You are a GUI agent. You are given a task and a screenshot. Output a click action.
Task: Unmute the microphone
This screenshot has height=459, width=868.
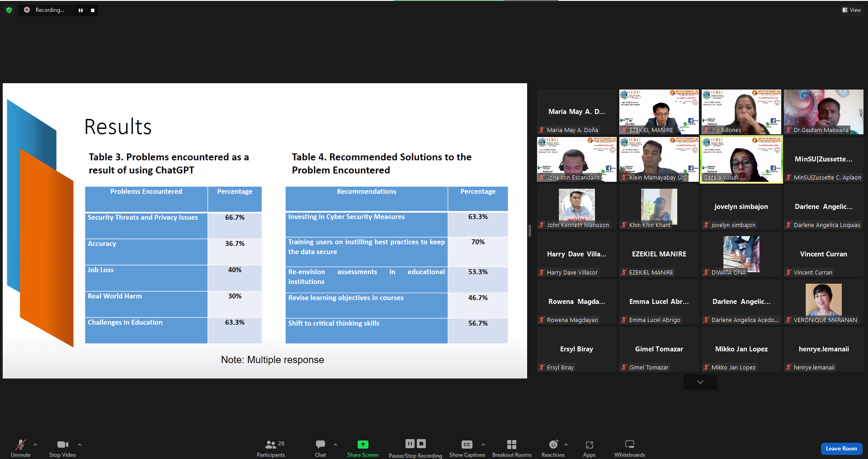click(x=21, y=448)
